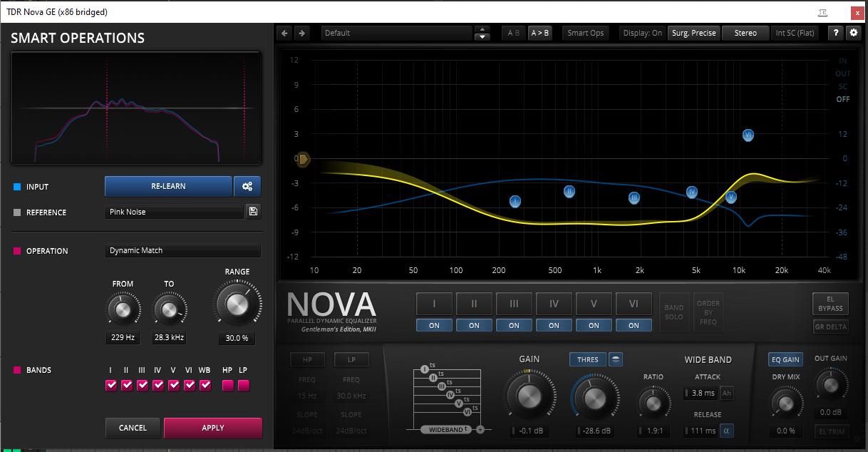
Task: Click the redo arrow in the top toolbar
Action: click(x=301, y=33)
